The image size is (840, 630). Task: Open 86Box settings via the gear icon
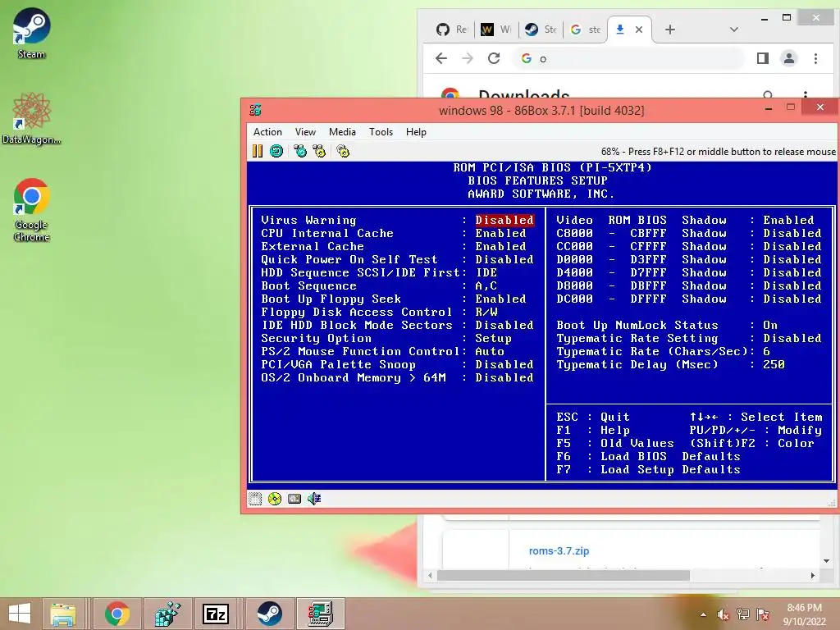pyautogui.click(x=343, y=151)
